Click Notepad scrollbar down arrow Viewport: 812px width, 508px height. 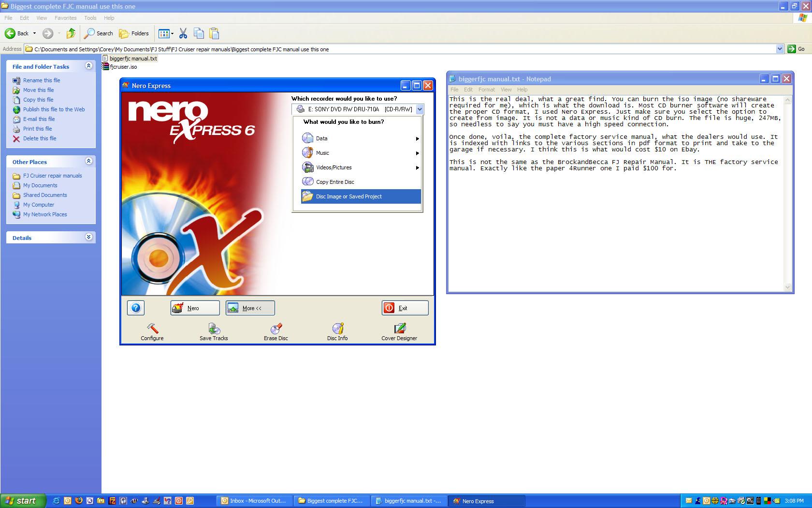[787, 287]
